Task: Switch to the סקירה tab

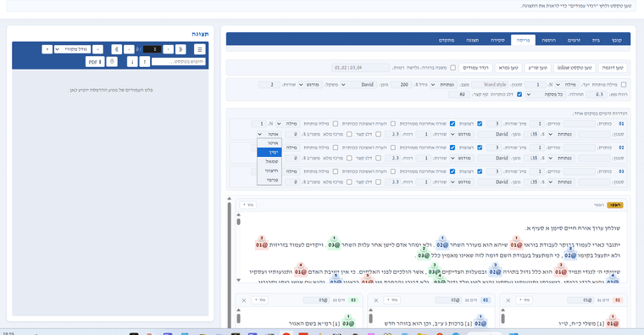Action: click(497, 40)
